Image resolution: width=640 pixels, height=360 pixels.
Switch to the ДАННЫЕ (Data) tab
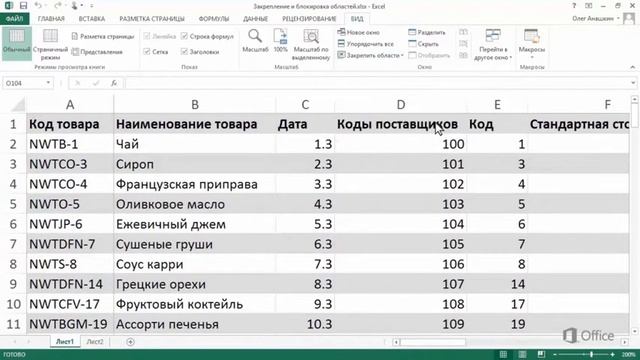(x=256, y=19)
